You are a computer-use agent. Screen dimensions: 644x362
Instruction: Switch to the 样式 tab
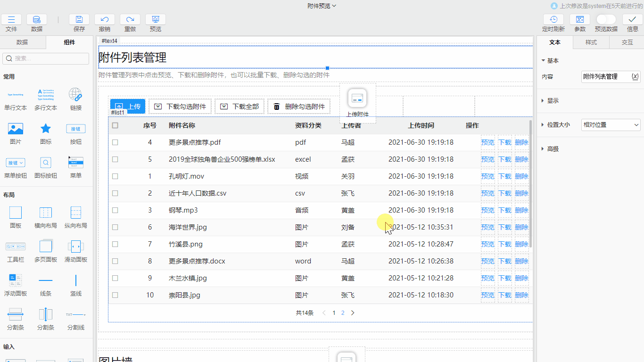[x=591, y=42]
